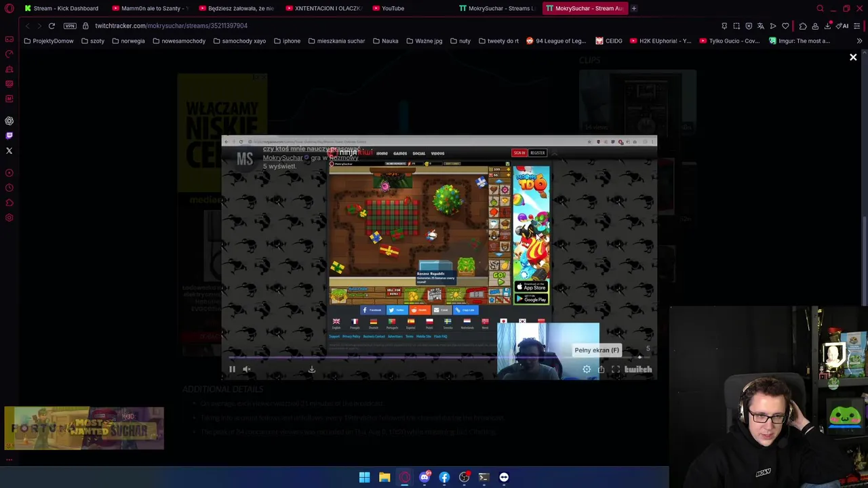Image resolution: width=868 pixels, height=488 pixels.
Task: Open the Windows Start menu
Action: pos(364,477)
